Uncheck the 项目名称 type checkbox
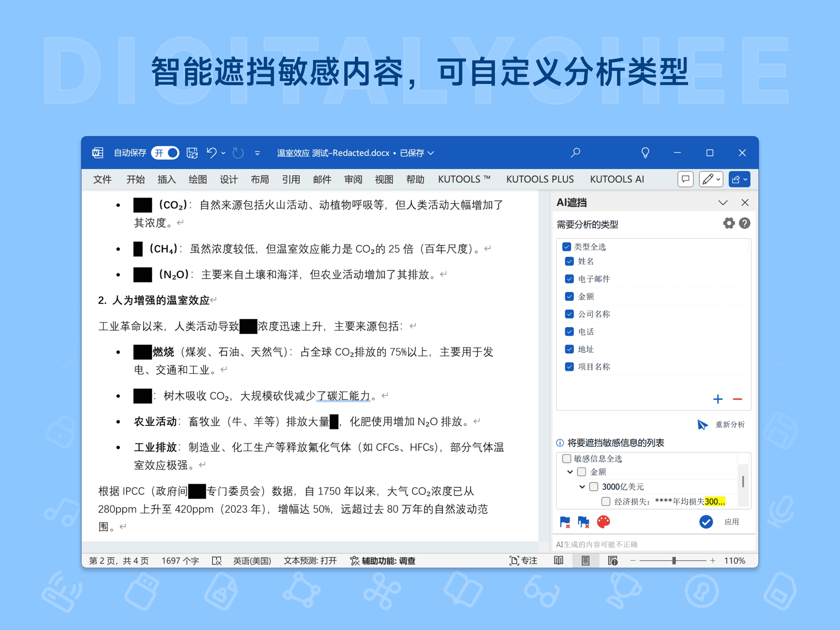The width and height of the screenshot is (840, 630). pos(570,367)
